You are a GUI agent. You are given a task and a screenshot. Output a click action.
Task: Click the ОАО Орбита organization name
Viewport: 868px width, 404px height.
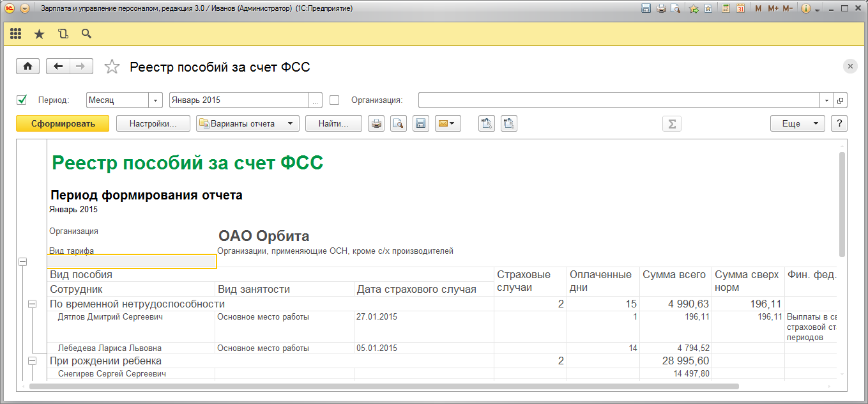(264, 235)
